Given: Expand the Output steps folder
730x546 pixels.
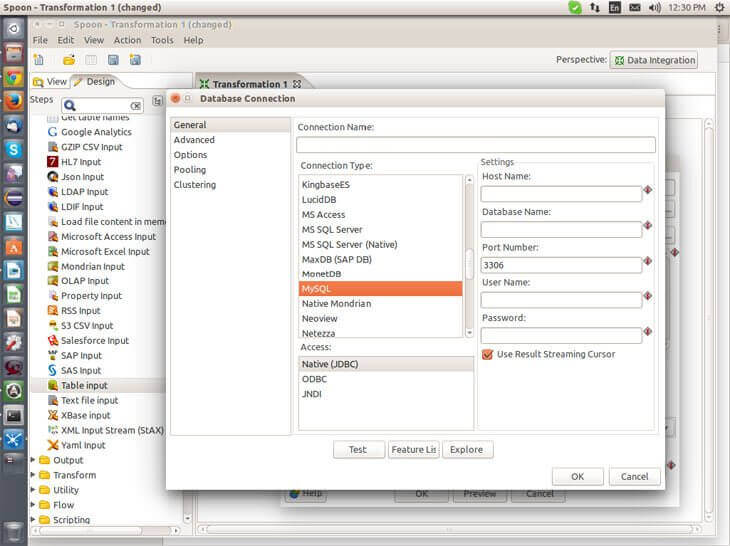Looking at the screenshot, I should tap(33, 460).
